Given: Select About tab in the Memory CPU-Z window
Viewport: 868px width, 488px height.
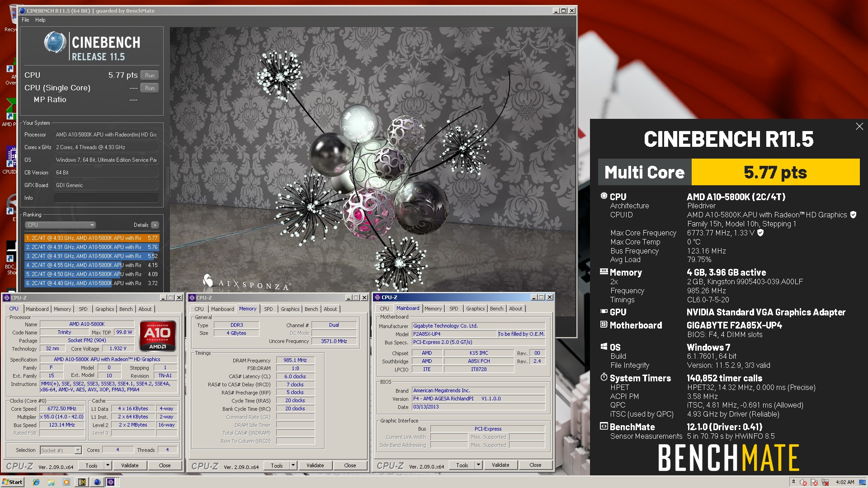Looking at the screenshot, I should tap(330, 309).
